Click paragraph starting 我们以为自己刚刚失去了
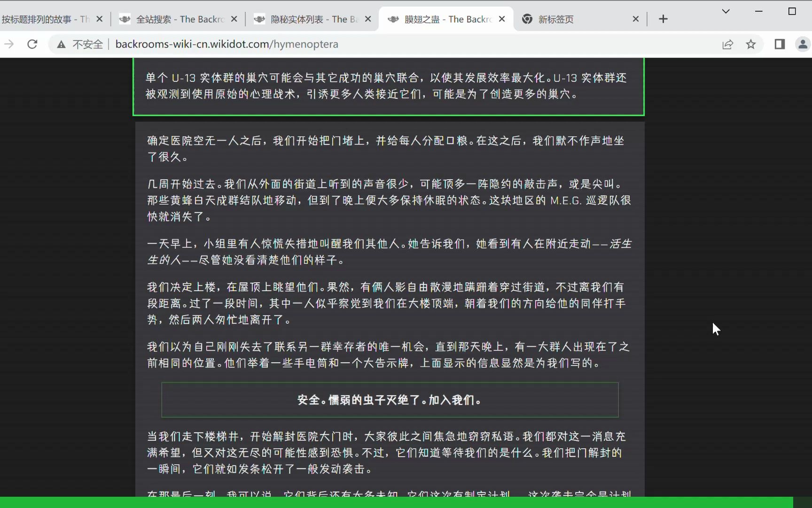The height and width of the screenshot is (508, 812). tap(388, 355)
